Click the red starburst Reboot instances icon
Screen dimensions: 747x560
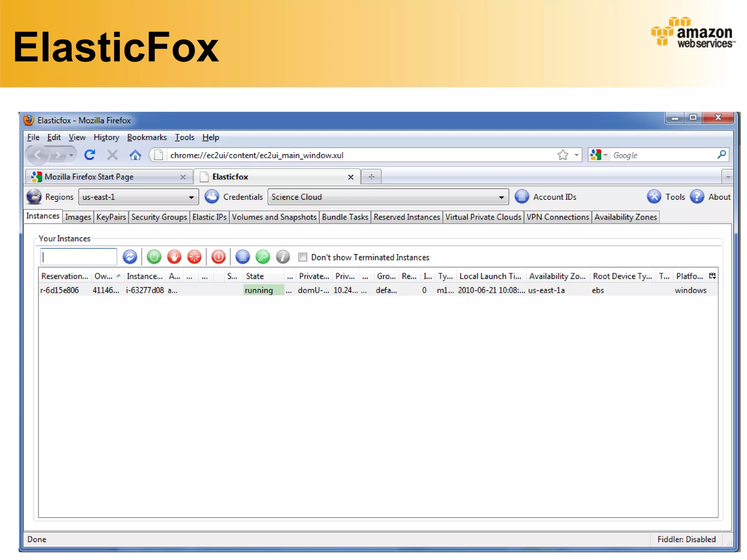click(194, 257)
